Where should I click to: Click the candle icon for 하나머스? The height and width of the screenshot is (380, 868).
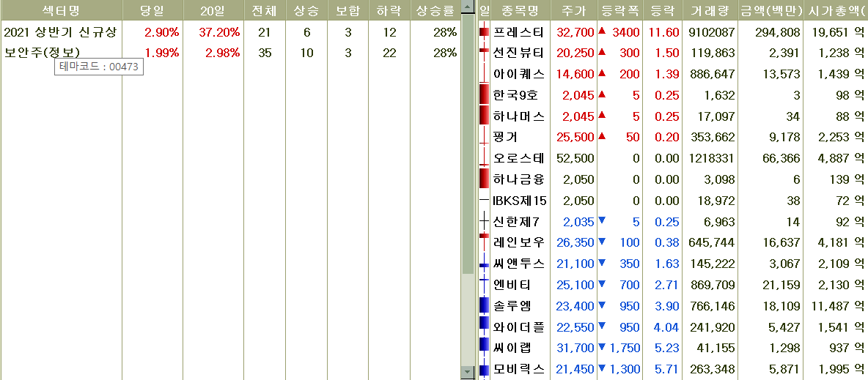click(485, 116)
